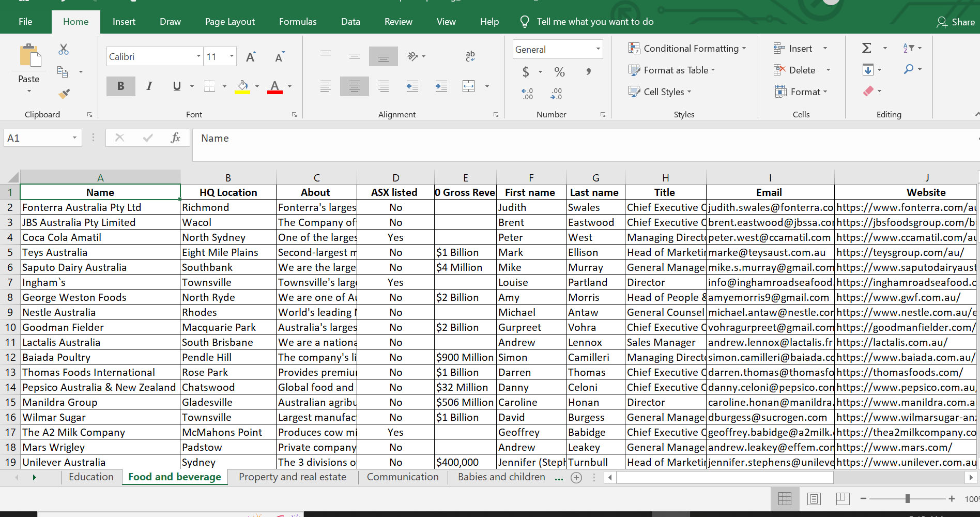Select column D header
Screen dimensions: 980x517
click(396, 178)
